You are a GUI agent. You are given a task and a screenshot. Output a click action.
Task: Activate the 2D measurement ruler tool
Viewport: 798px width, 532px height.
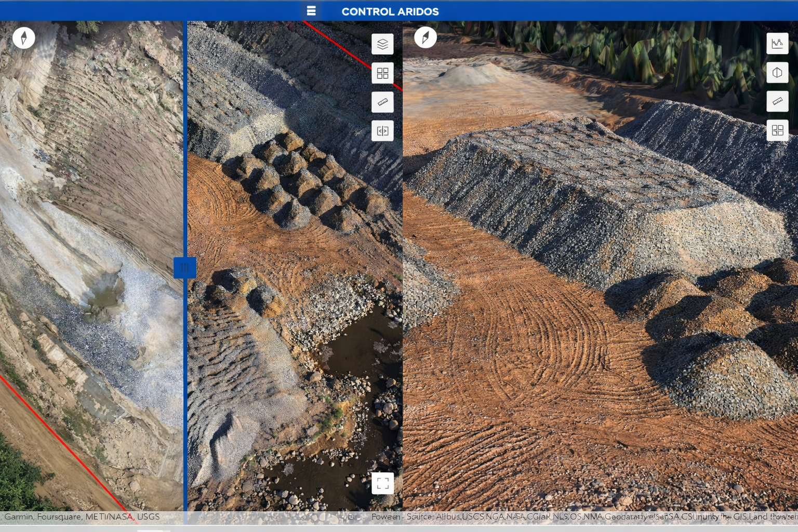click(382, 102)
